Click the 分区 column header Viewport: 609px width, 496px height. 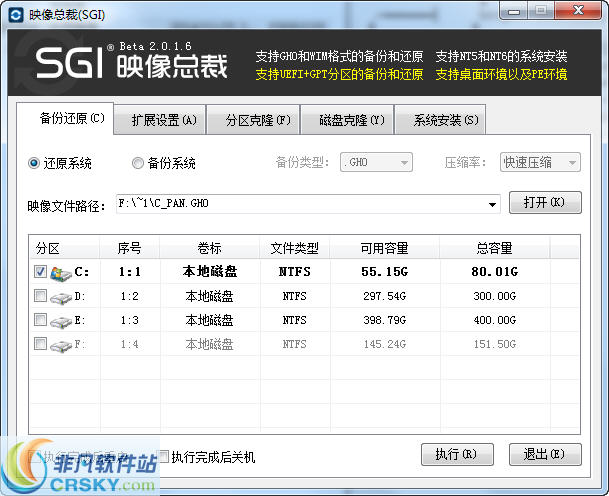(64, 248)
